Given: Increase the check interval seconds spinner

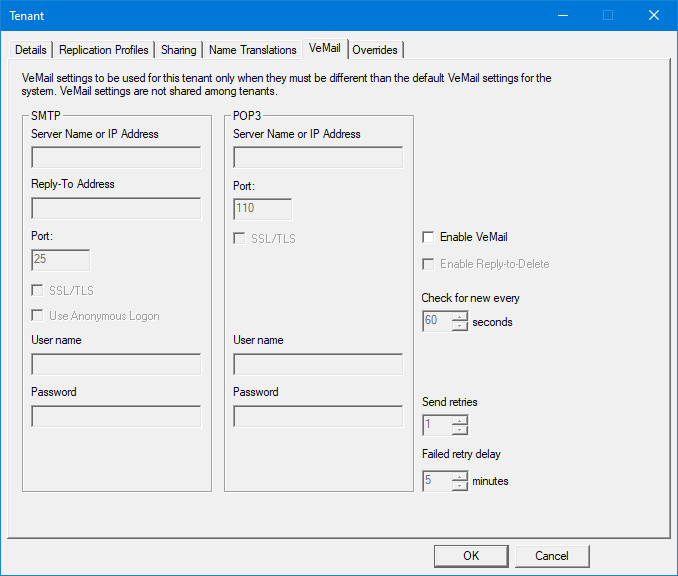Looking at the screenshot, I should (460, 317).
